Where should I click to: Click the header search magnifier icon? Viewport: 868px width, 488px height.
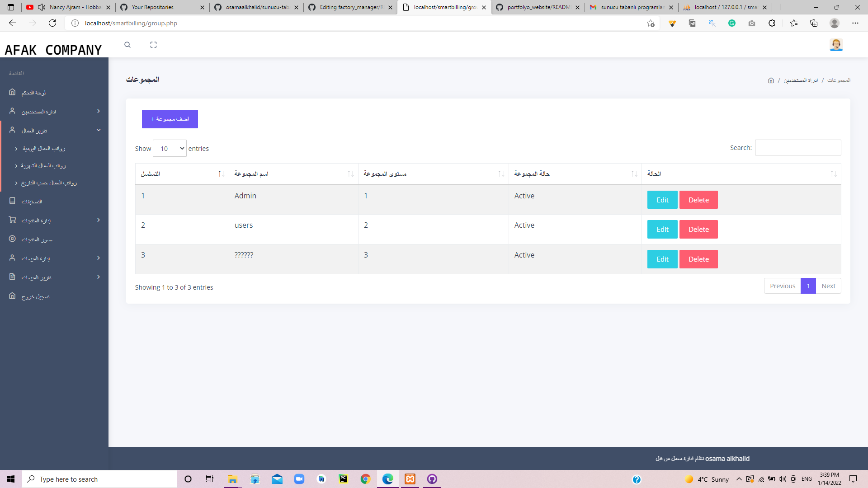point(127,45)
